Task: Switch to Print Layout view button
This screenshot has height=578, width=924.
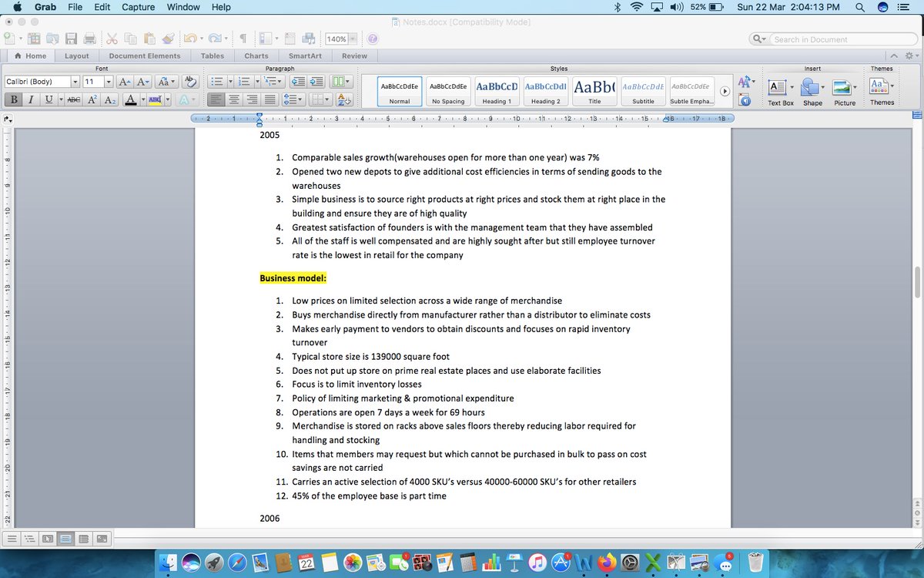Action: point(65,538)
